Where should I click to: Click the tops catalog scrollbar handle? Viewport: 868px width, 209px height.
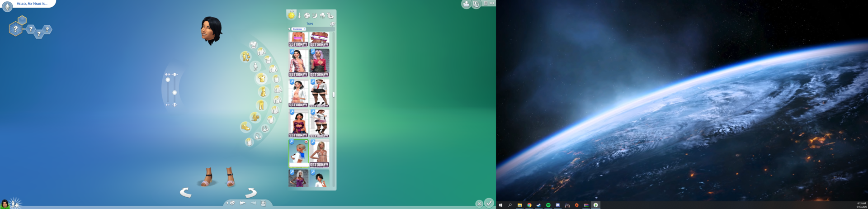334,95
